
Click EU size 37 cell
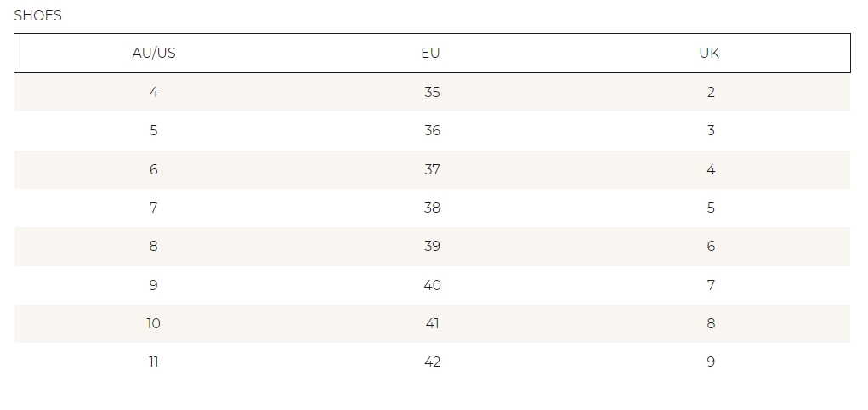click(432, 169)
